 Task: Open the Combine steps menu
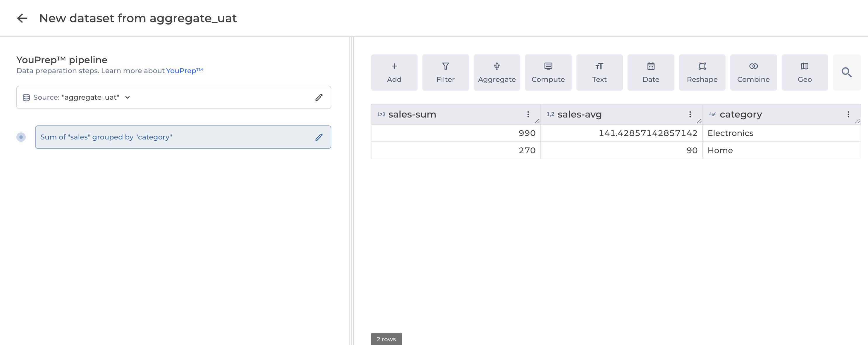click(x=753, y=73)
